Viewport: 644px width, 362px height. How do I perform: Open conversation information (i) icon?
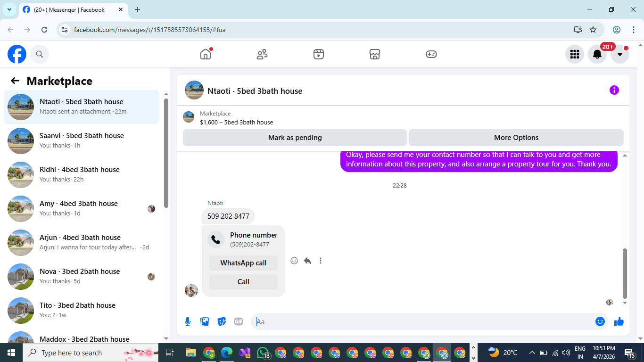click(614, 90)
